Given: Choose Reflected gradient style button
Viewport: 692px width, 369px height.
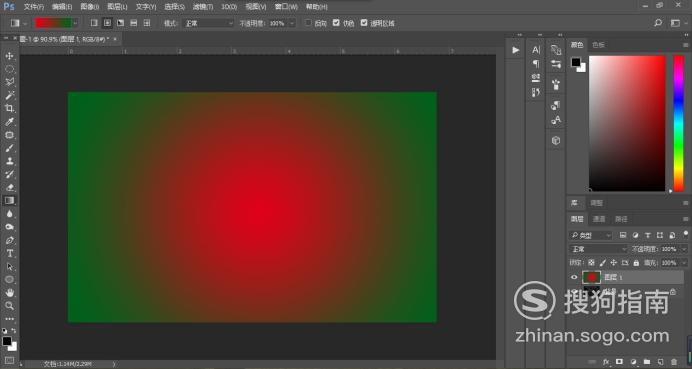Looking at the screenshot, I should pos(134,23).
